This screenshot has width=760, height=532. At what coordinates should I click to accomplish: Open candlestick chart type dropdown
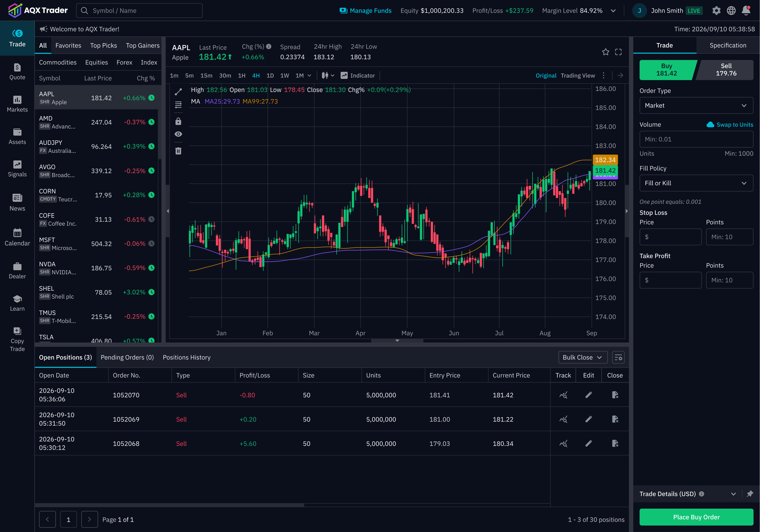pyautogui.click(x=328, y=76)
